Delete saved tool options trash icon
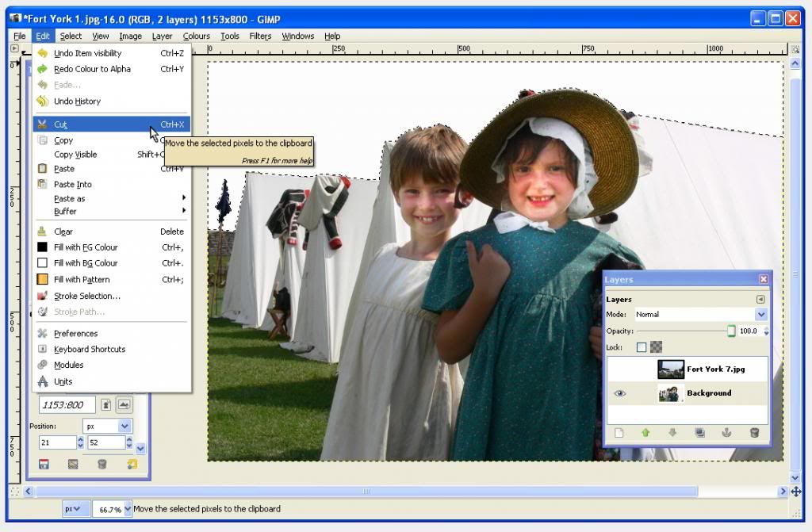 [102, 464]
